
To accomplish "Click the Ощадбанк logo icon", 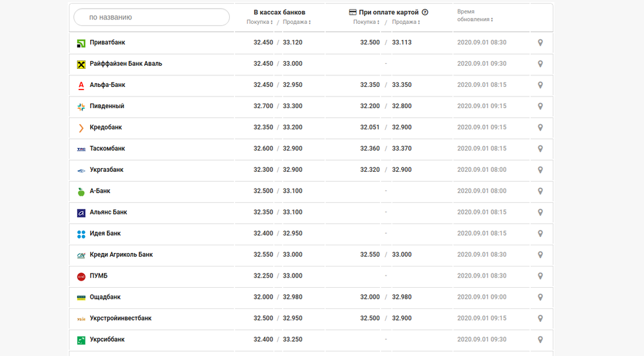I will pyautogui.click(x=81, y=297).
